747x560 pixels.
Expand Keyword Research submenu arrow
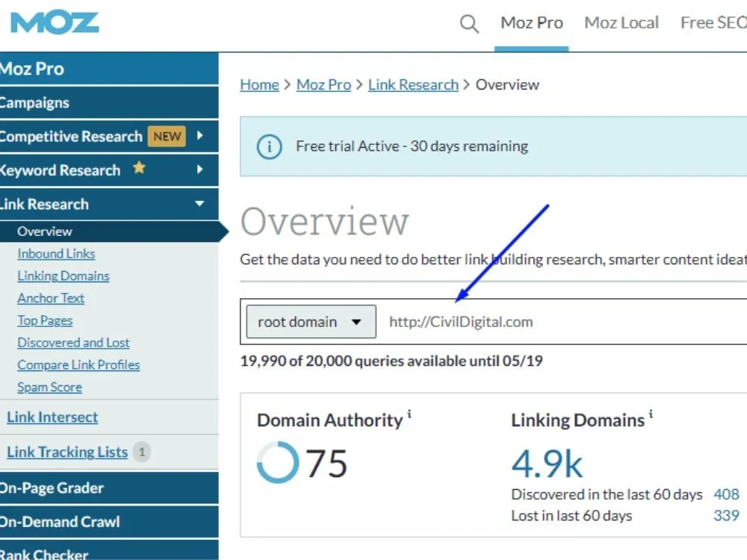199,169
